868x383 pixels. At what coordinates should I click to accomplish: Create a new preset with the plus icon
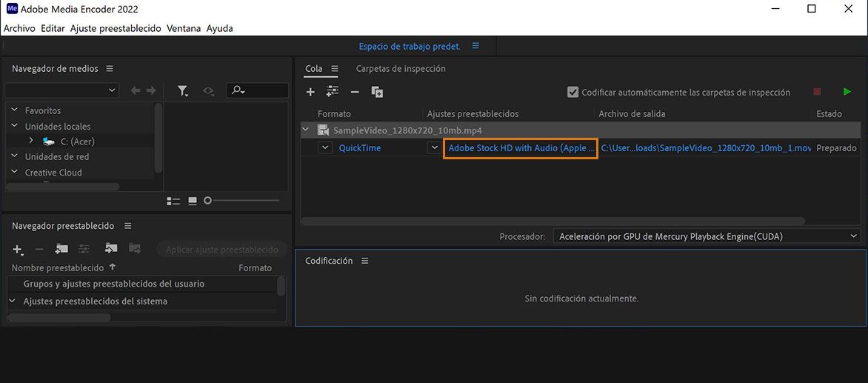pos(19,250)
